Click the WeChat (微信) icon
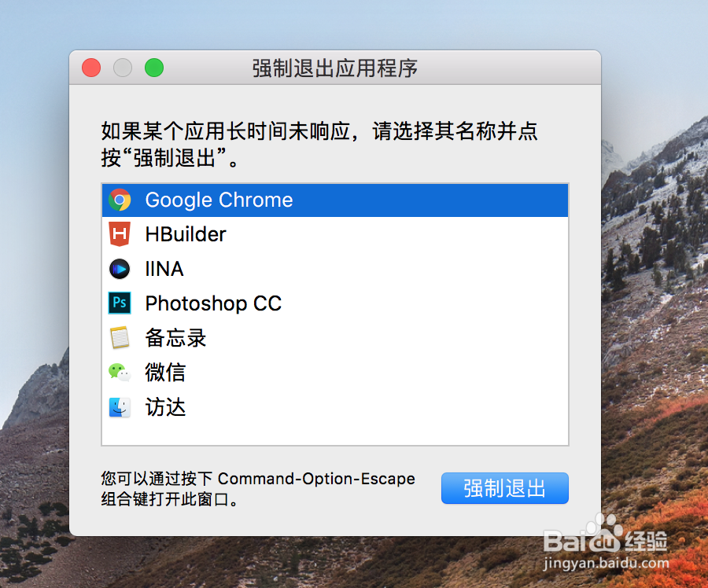The image size is (708, 588). 120,373
